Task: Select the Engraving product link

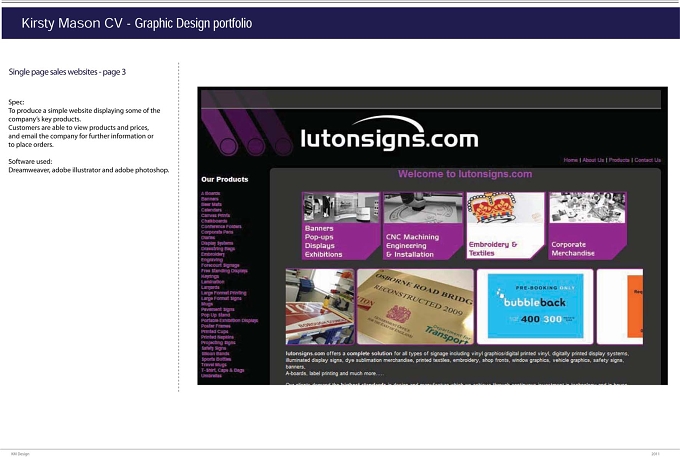Action: point(212,260)
